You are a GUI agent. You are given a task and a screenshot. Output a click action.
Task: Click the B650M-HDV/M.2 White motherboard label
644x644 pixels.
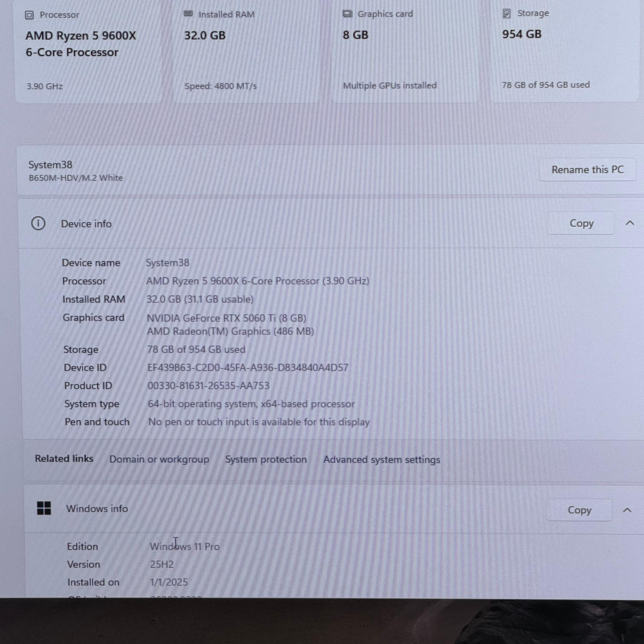pos(76,178)
